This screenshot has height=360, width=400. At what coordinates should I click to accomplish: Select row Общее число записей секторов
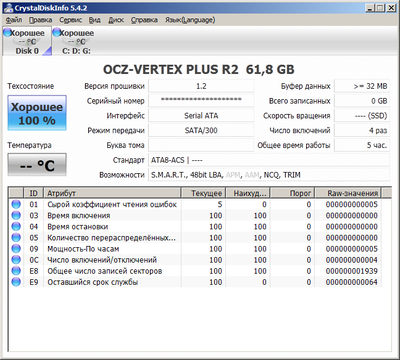click(x=195, y=271)
